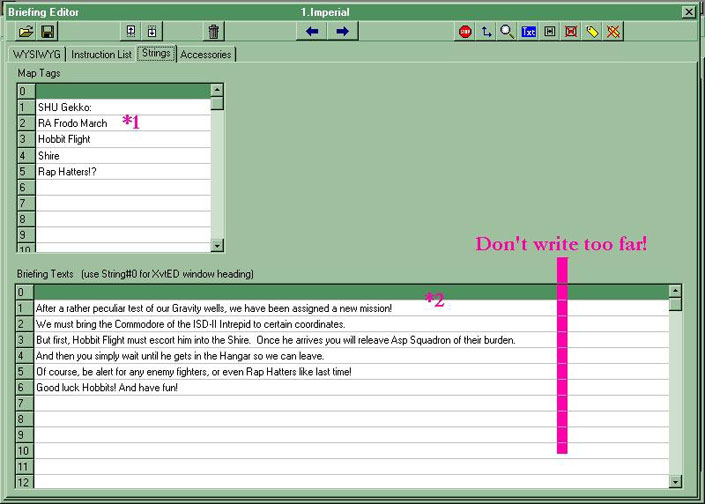705x504 pixels.
Task: Select map tag 'SHU Gekko:'
Action: 123,107
